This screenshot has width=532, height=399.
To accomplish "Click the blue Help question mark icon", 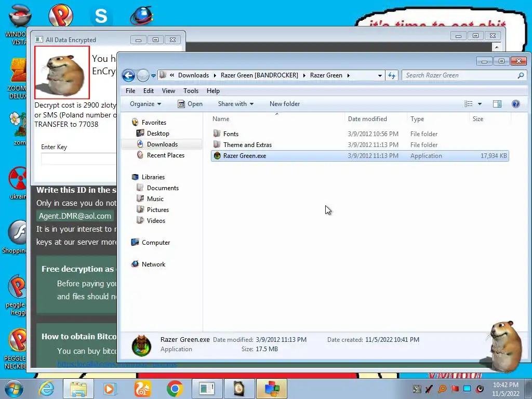I will pyautogui.click(x=516, y=104).
